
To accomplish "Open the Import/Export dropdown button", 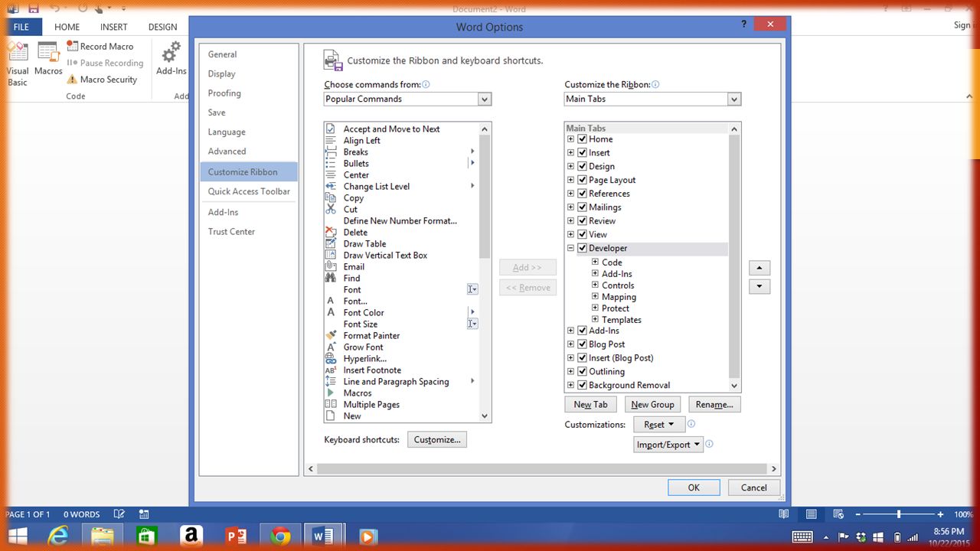I will coord(668,445).
